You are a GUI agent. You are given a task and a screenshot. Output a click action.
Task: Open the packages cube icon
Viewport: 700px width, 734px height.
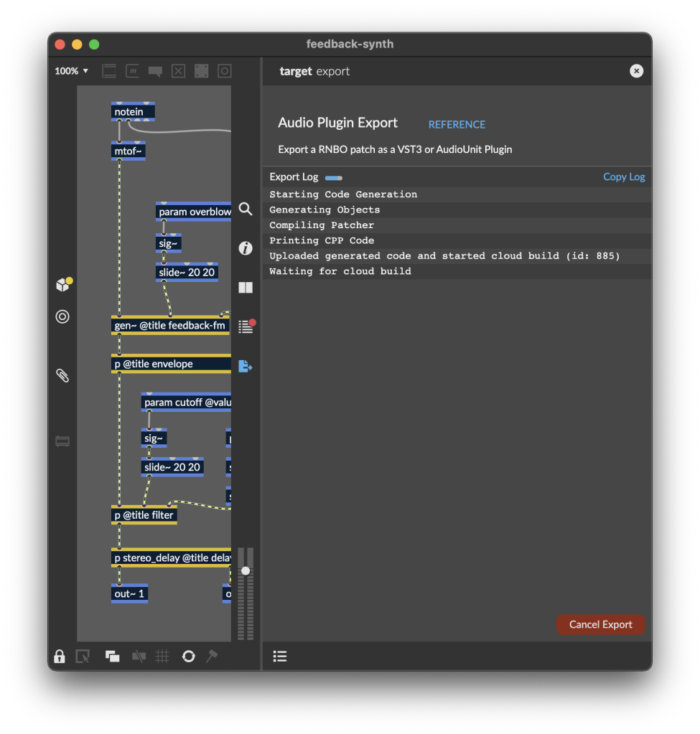click(x=63, y=285)
